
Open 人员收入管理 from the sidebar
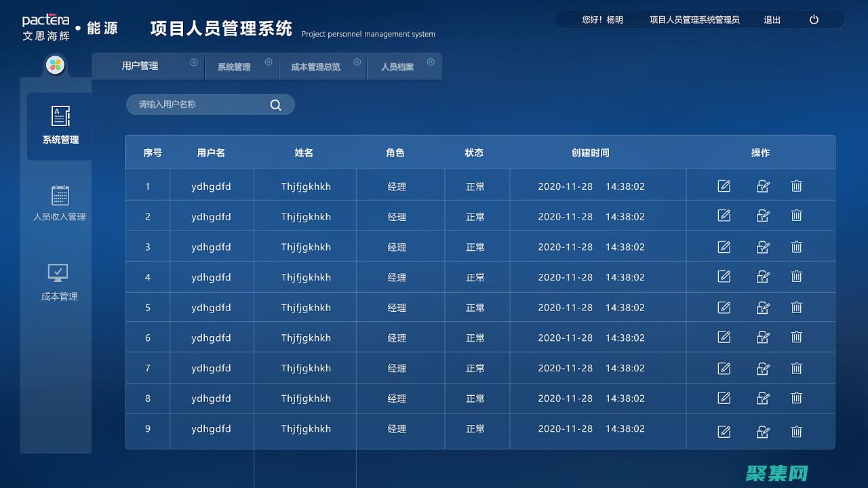59,203
